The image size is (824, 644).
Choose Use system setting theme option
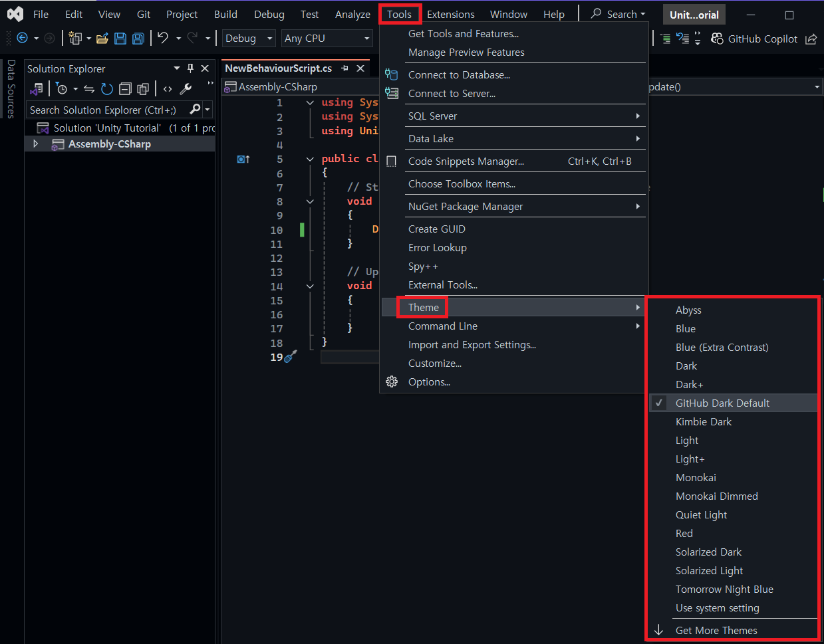click(x=733, y=607)
